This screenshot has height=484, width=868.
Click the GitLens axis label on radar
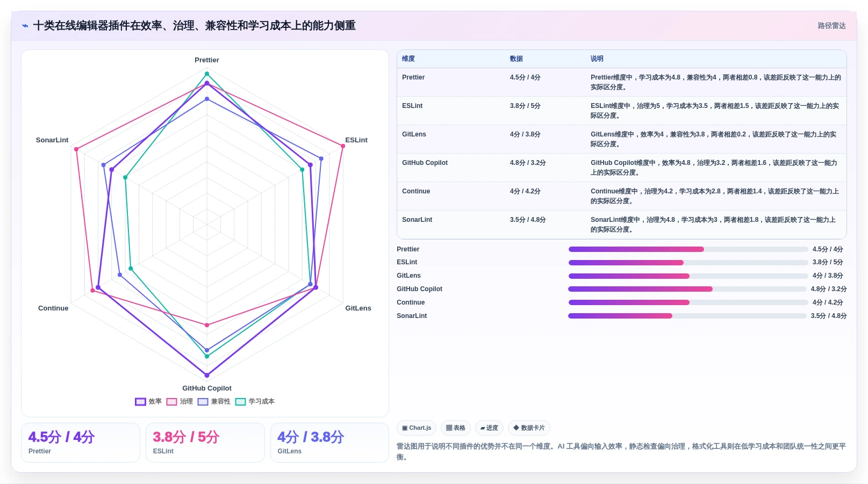[358, 308]
